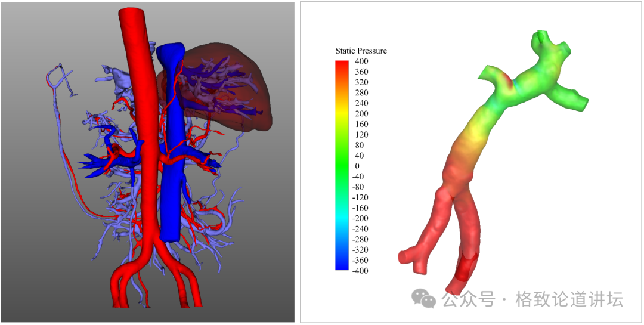
Task: Select the 120 legend value
Action: click(x=363, y=135)
